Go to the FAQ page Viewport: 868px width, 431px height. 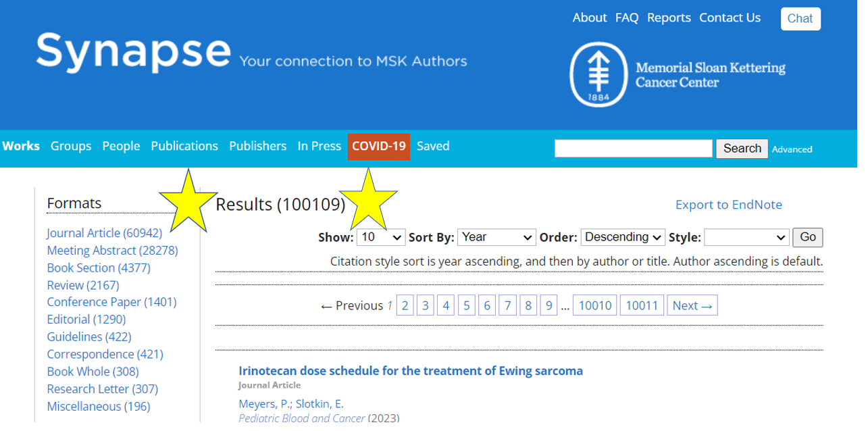627,18
